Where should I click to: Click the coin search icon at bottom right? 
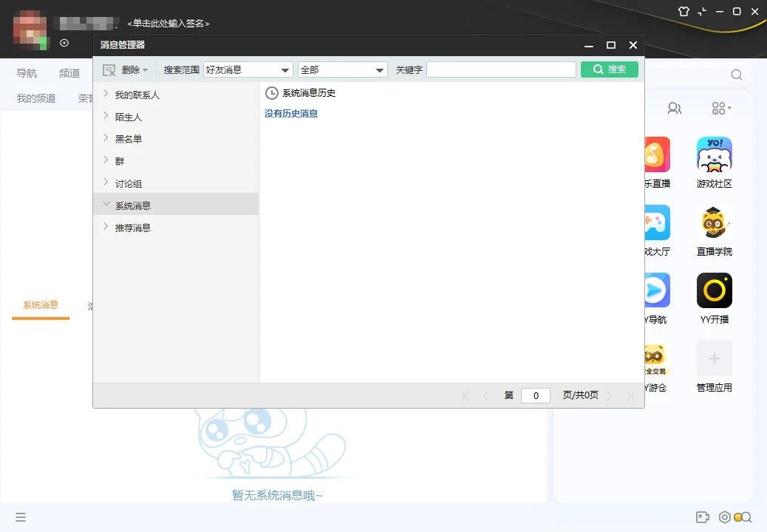tap(743, 516)
